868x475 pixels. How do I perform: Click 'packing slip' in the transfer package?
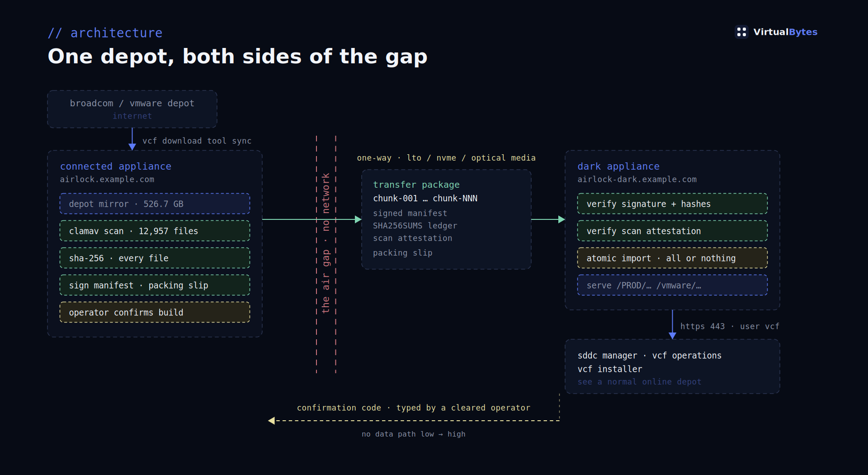402,253
